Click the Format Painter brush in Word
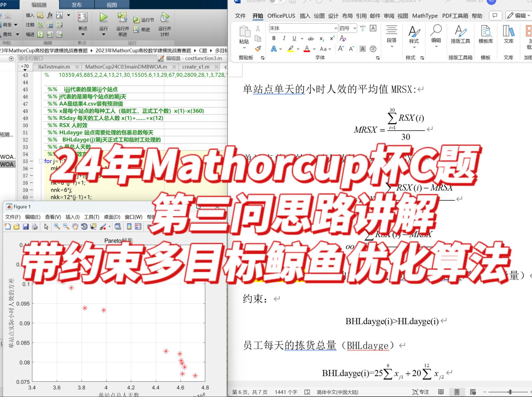Viewport: 532px width, 397px height. pos(258,49)
